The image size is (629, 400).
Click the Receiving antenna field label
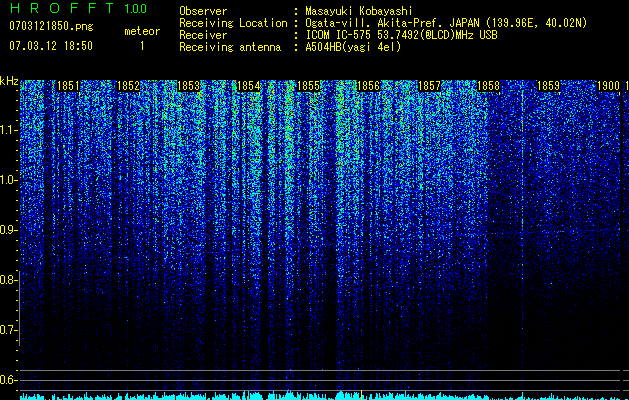click(230, 47)
